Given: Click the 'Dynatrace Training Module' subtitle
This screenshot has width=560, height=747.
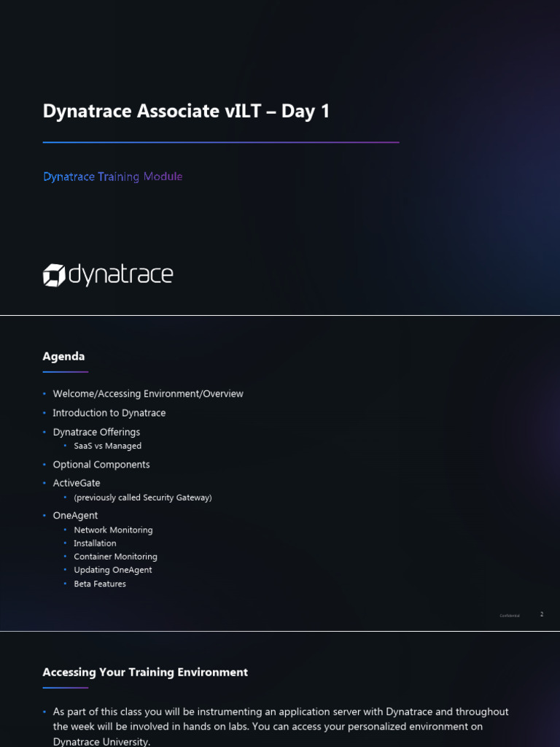Looking at the screenshot, I should (x=113, y=177).
